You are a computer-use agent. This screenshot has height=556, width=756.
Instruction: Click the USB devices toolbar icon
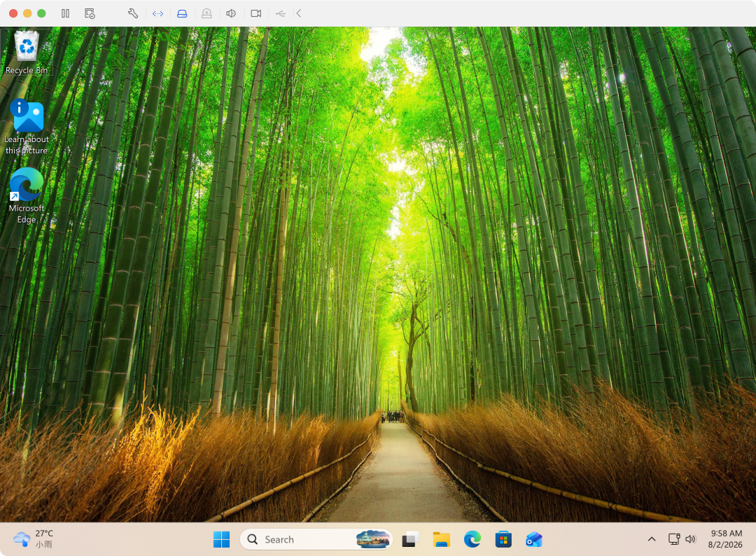281,13
